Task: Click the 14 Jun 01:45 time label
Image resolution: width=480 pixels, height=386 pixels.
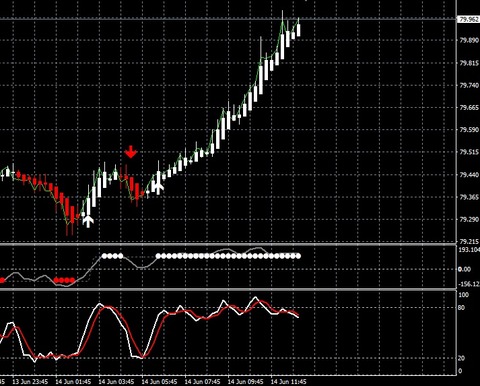Action: point(73,381)
